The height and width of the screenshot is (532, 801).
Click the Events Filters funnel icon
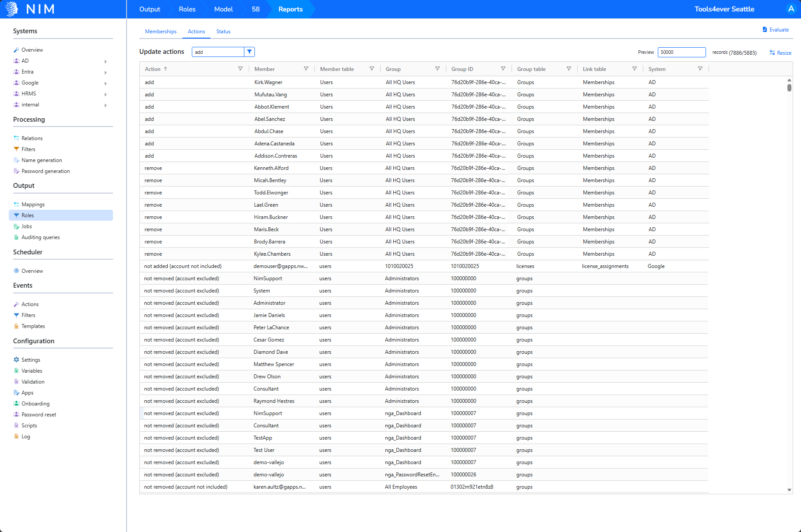16,315
